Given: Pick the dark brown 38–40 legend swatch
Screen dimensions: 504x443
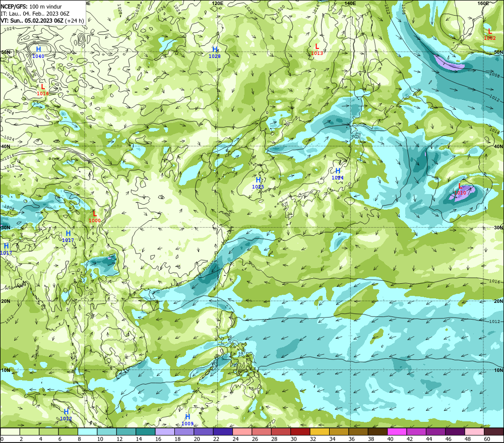Looking at the screenshot, I should click(x=377, y=431).
